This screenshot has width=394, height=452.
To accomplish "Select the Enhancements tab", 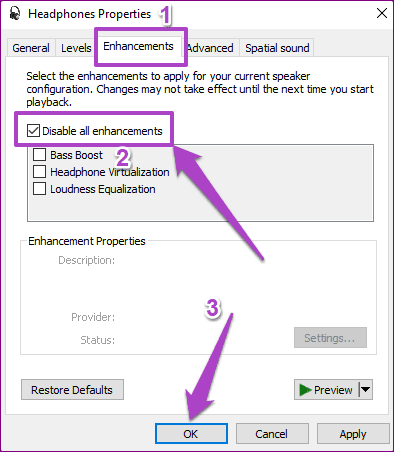I will click(x=138, y=46).
